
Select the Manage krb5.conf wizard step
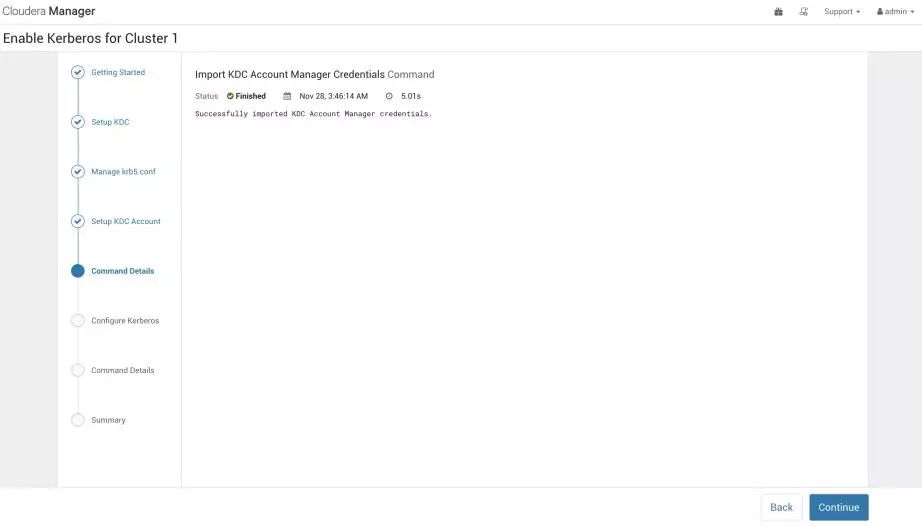click(x=123, y=172)
